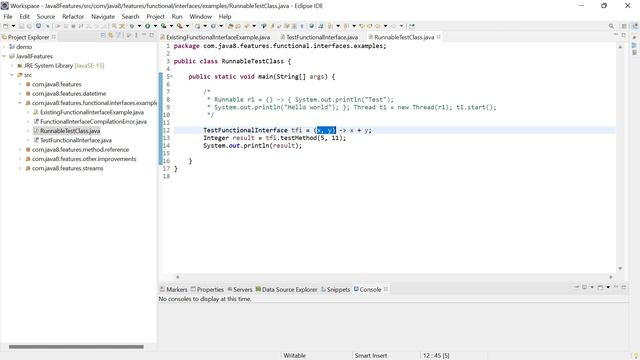Image resolution: width=640 pixels, height=360 pixels.
Task: Toggle Link with Editor in Project Explorer
Action: pyautogui.click(x=110, y=36)
